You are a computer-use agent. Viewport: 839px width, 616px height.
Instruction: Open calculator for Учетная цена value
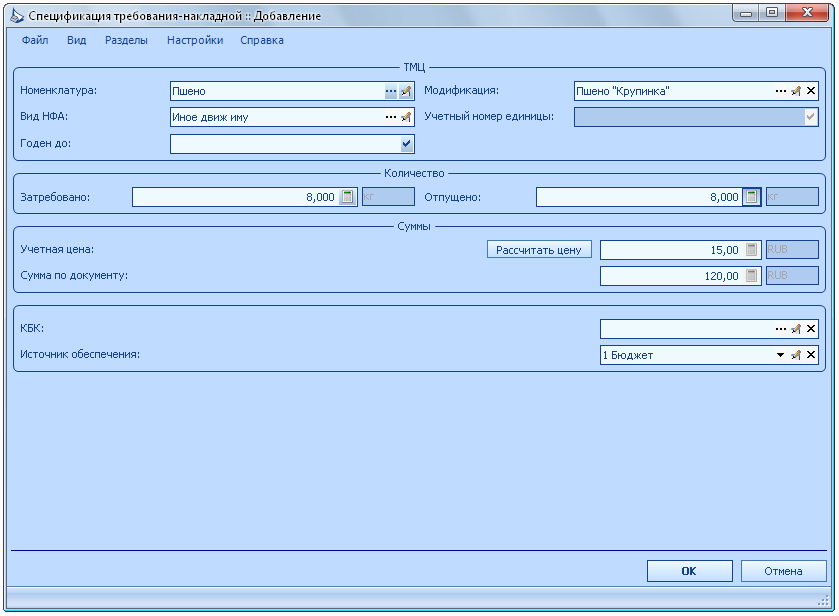pos(751,249)
